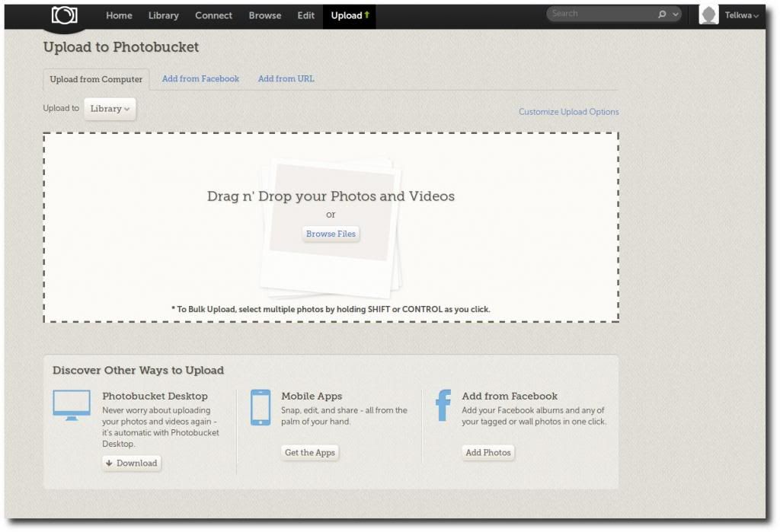Open Customize Upload Options link
Image resolution: width=780 pixels, height=532 pixels.
(568, 112)
